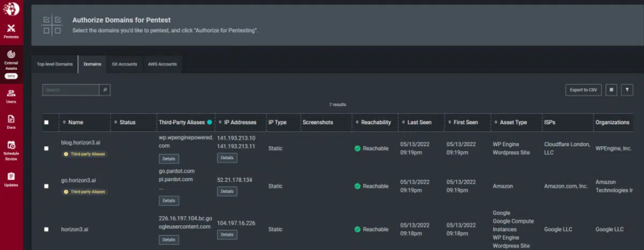Open Docs in the sidebar
This screenshot has width=644, height=250.
11,122
